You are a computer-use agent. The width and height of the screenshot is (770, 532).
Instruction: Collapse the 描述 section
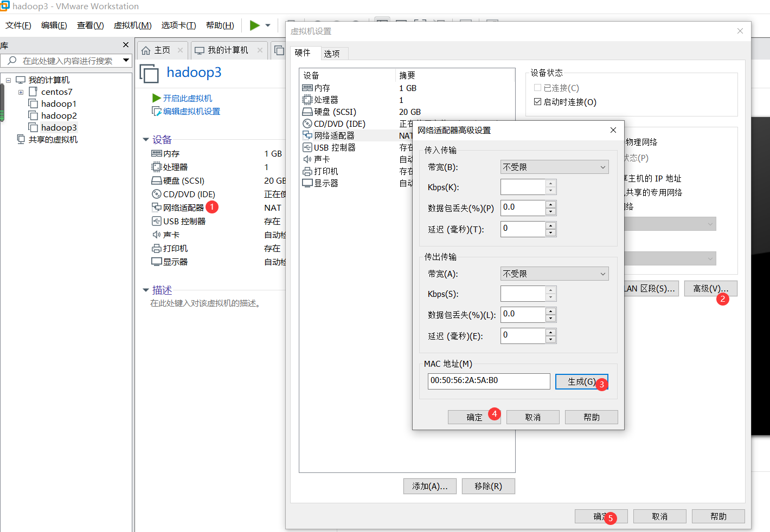pos(146,290)
